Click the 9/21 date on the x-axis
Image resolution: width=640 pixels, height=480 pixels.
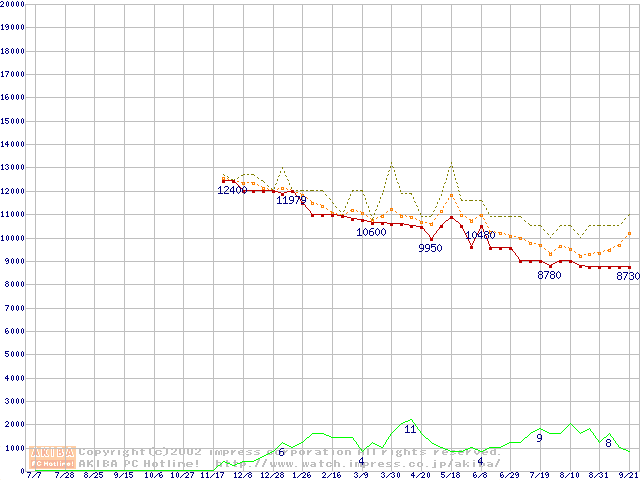click(x=628, y=475)
